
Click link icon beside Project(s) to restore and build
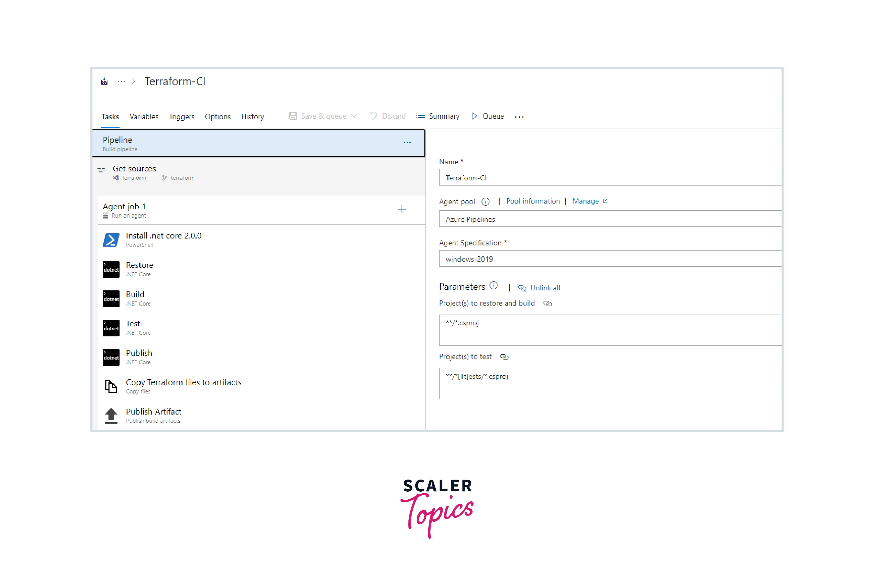(547, 303)
